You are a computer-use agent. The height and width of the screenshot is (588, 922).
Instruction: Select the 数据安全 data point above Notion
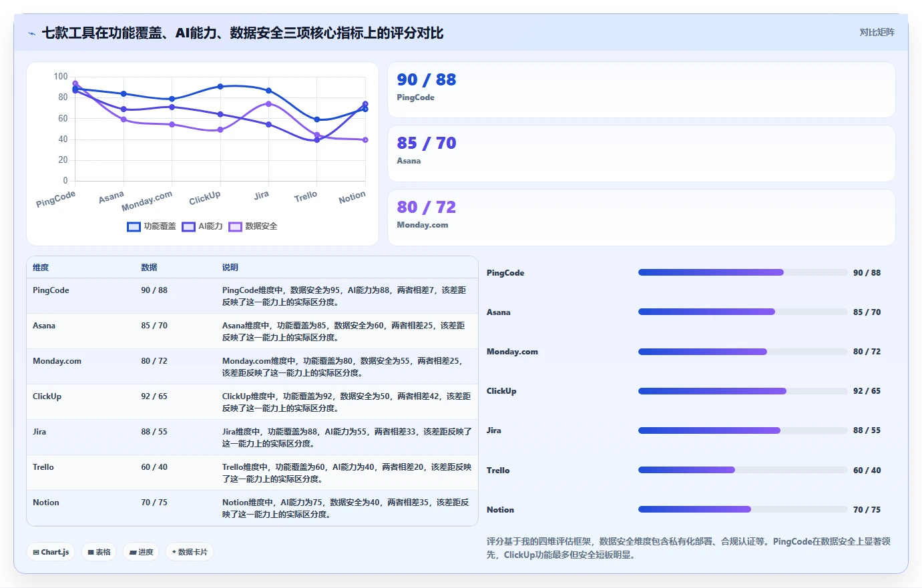coord(365,139)
